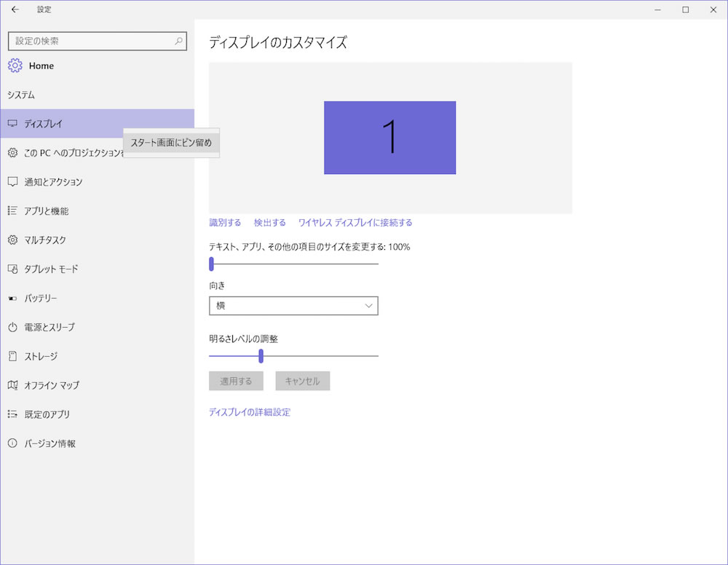The image size is (728, 565).
Task: Click the マルチタスク gear icon
Action: click(x=12, y=240)
